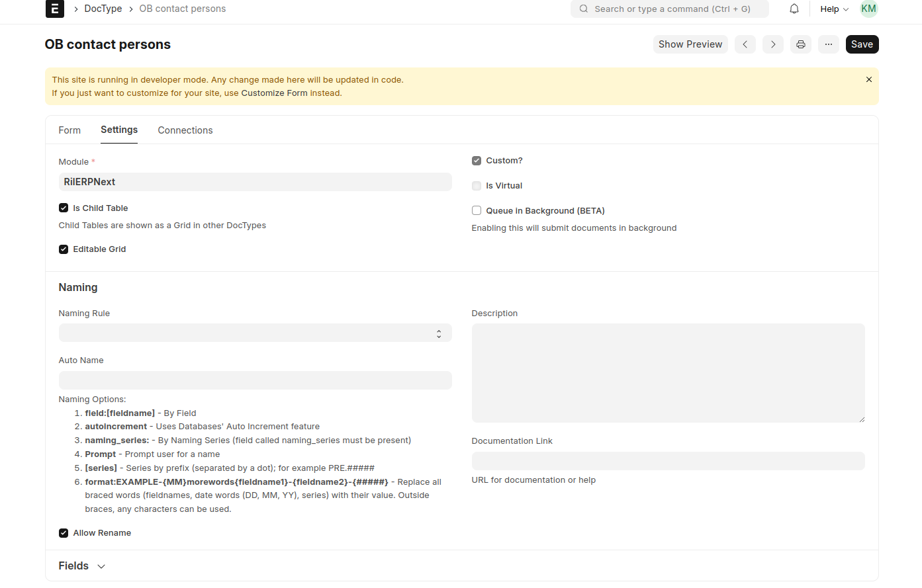The image size is (922, 588).
Task: Click the Show Preview button
Action: point(690,44)
